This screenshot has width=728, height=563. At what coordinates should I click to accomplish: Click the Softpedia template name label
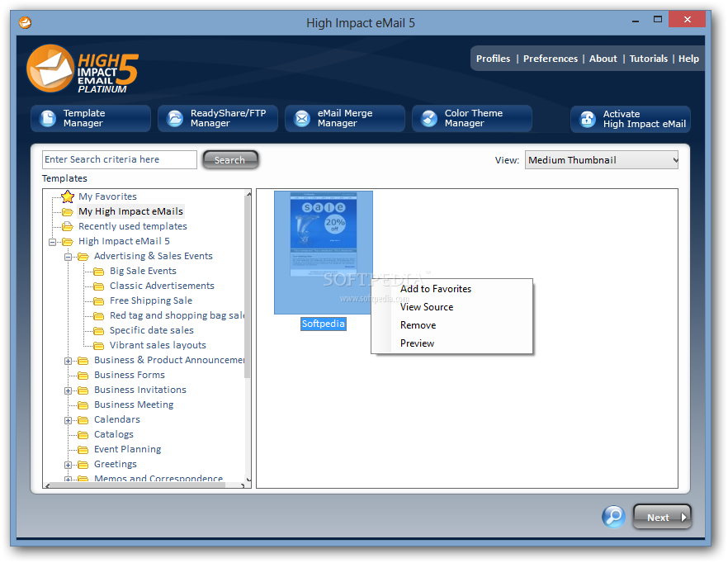click(x=324, y=324)
